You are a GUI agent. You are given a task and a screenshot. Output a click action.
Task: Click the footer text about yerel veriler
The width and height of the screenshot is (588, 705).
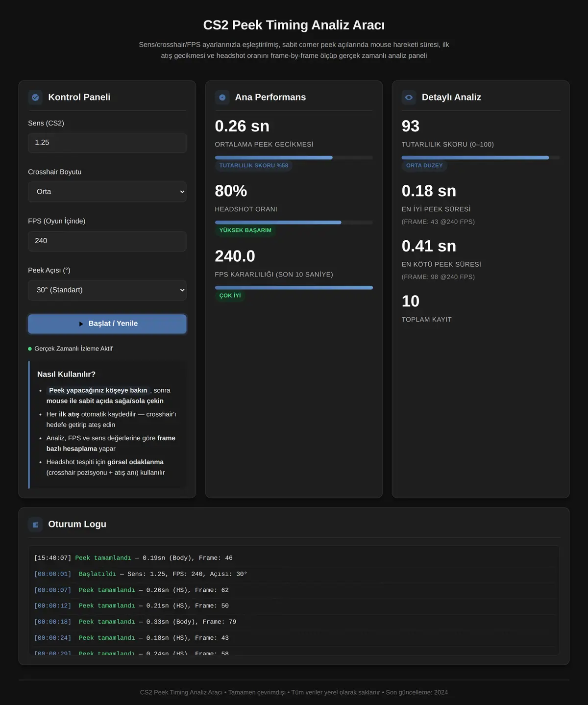[294, 692]
